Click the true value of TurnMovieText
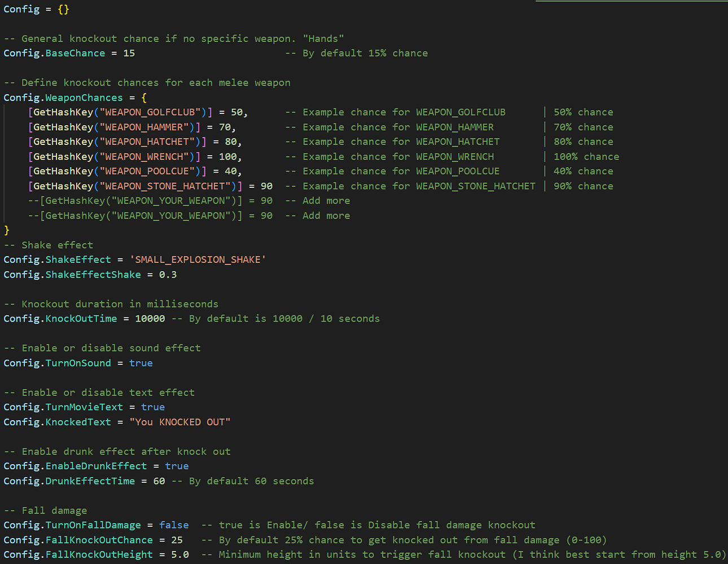 pos(152,407)
